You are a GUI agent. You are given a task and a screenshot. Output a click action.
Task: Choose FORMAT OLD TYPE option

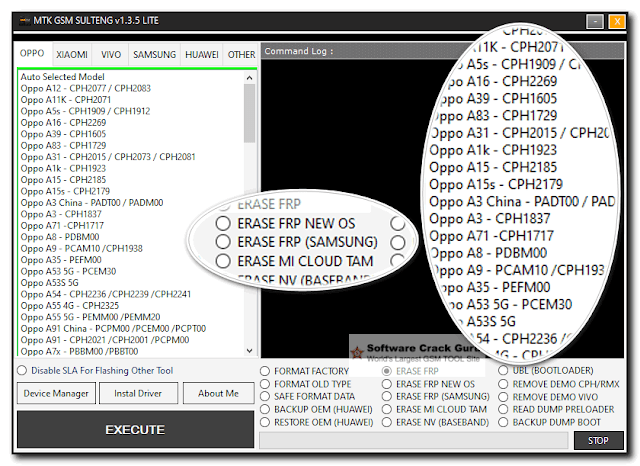306,384
